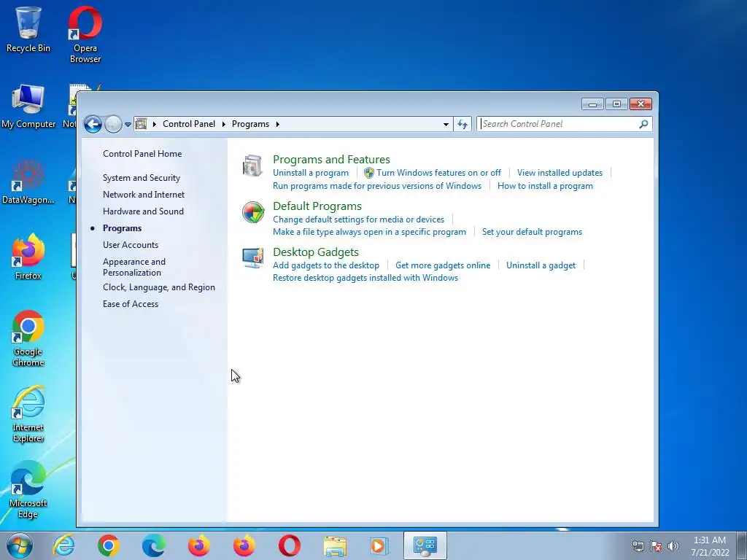
Task: Open Clock, Language, and Region category
Action: click(158, 287)
